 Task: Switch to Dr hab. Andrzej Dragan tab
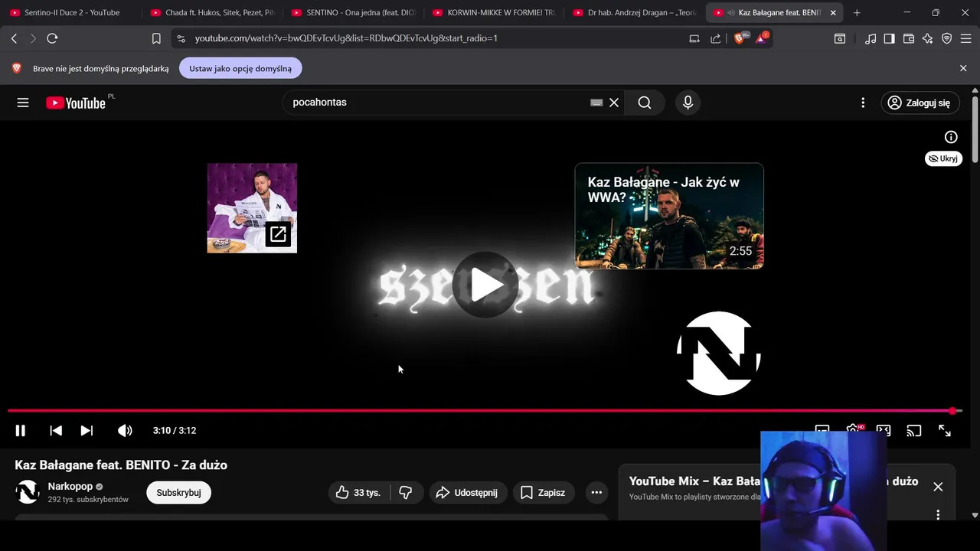point(634,13)
